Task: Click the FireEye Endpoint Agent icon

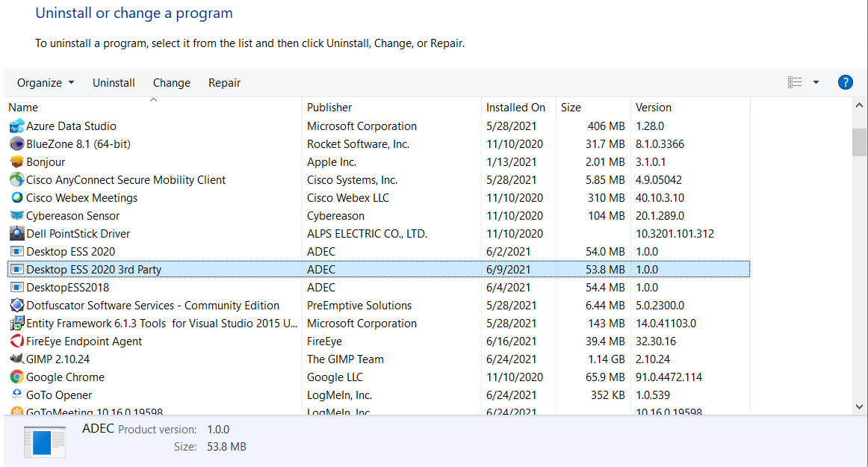Action: tap(16, 341)
